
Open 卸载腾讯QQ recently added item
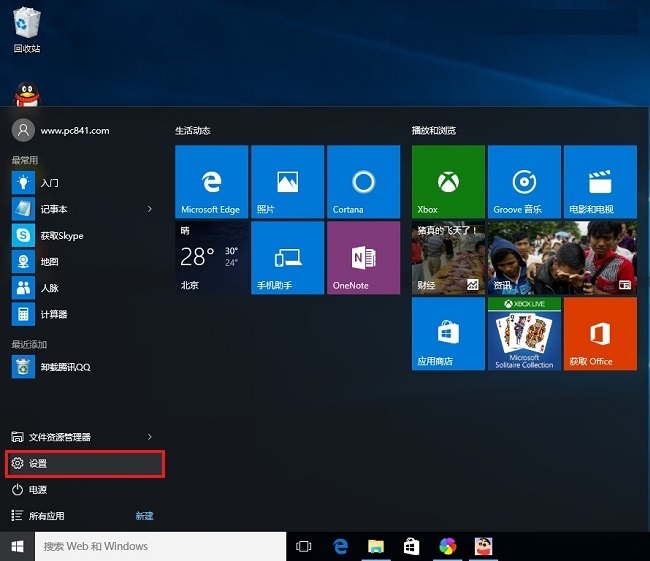[83, 367]
